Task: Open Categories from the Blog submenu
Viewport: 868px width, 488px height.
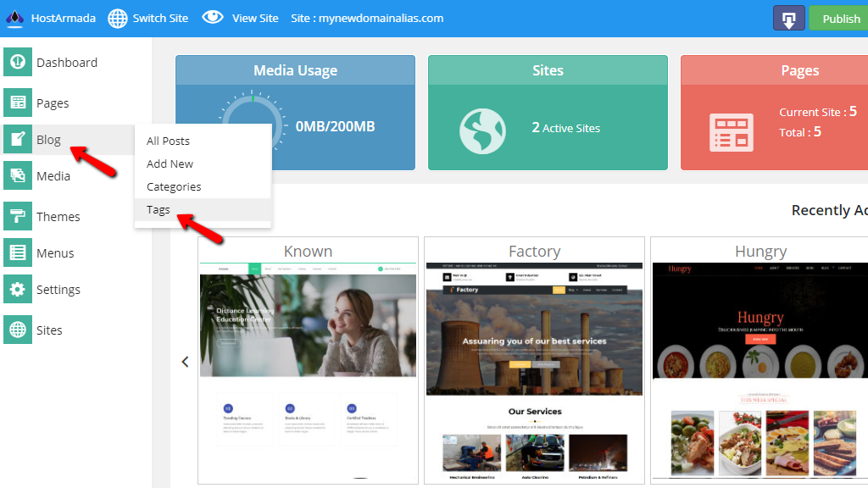Action: point(174,186)
